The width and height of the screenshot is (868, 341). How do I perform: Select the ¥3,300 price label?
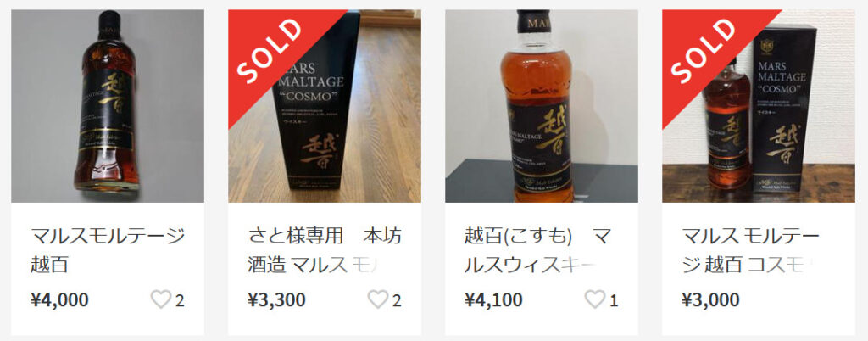pos(277,299)
